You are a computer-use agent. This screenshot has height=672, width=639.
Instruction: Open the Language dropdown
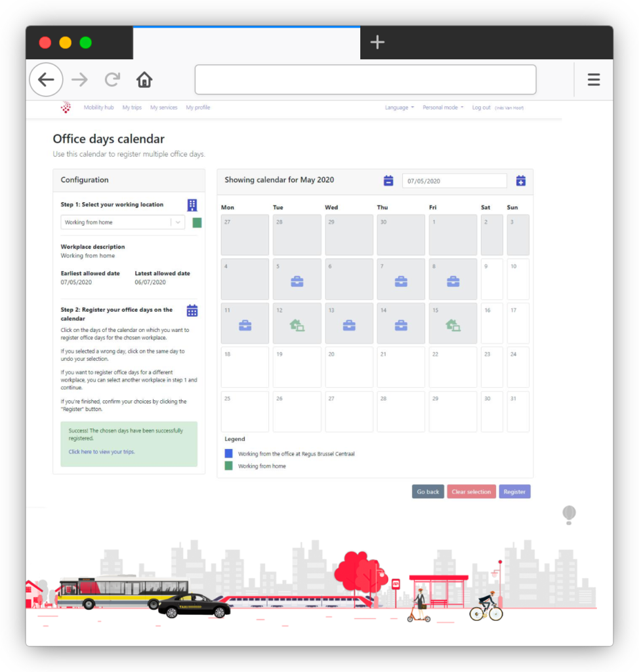coord(399,108)
